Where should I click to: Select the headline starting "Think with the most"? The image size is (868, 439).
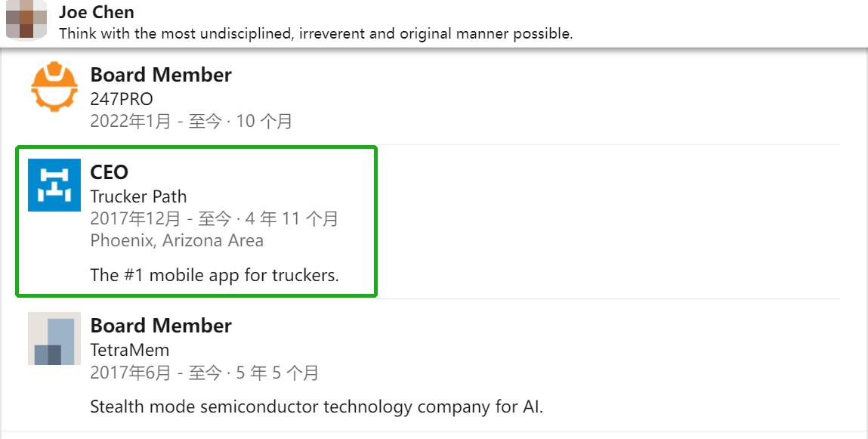(316, 33)
